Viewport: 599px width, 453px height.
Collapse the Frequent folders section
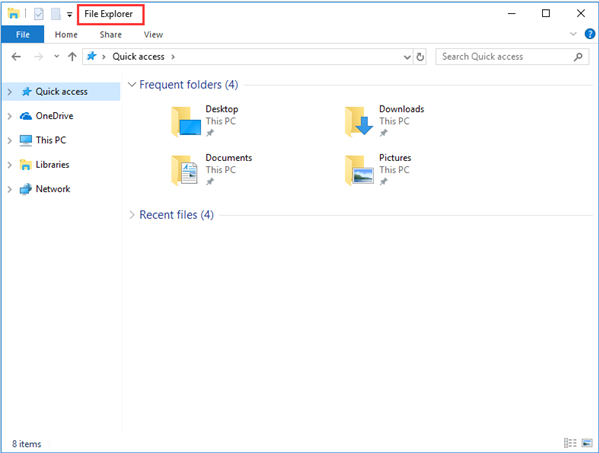point(132,84)
